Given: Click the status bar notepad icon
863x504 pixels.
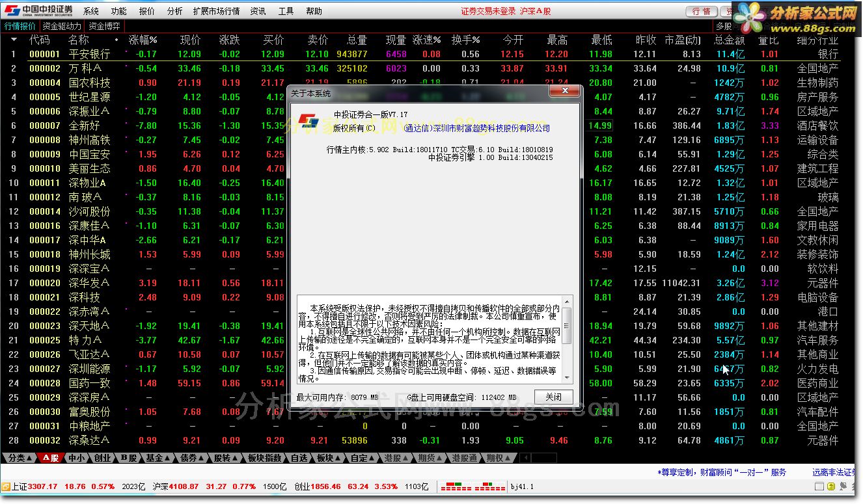Looking at the screenshot, I should coord(819,487).
